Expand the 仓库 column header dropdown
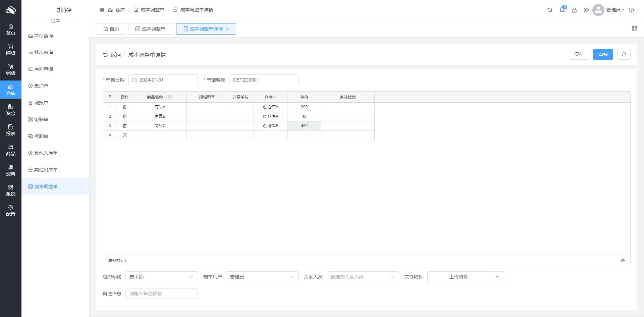 coord(270,97)
